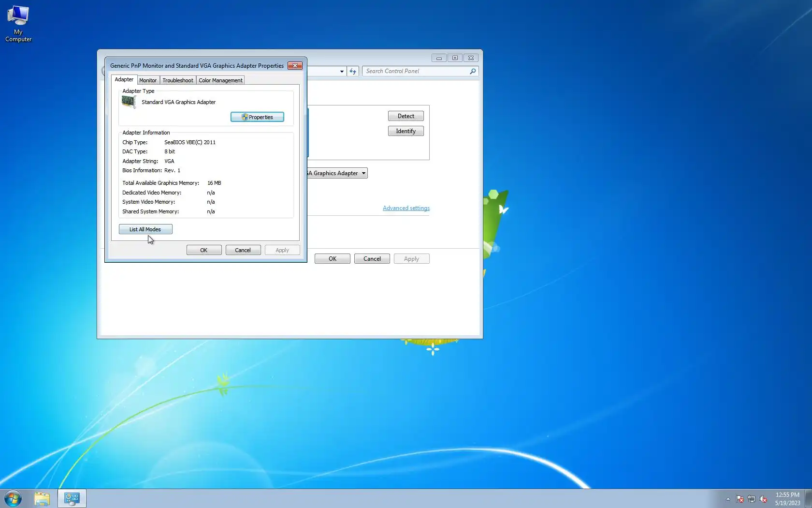Screen dimensions: 812x508
Task: Click the search magnifier in Control Panel
Action: [x=473, y=71]
